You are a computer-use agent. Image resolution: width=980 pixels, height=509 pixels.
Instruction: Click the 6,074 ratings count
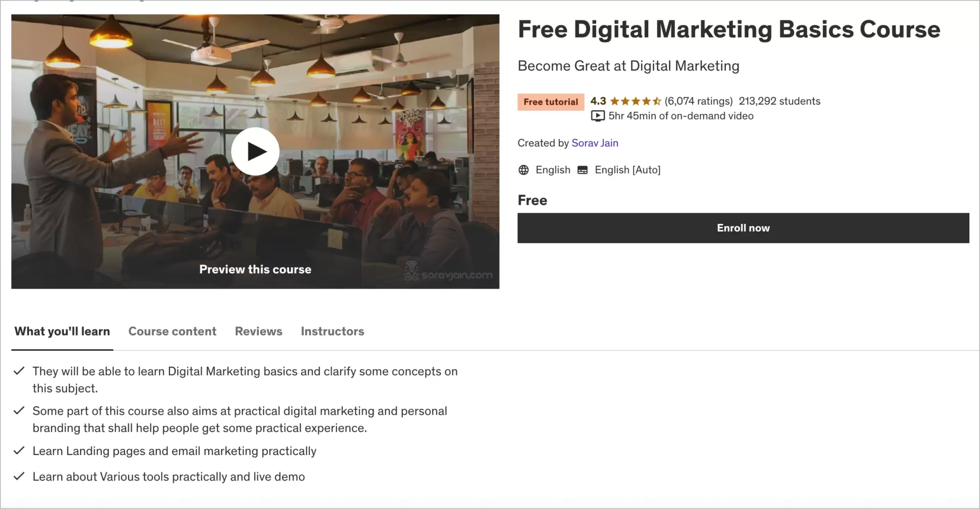click(698, 100)
